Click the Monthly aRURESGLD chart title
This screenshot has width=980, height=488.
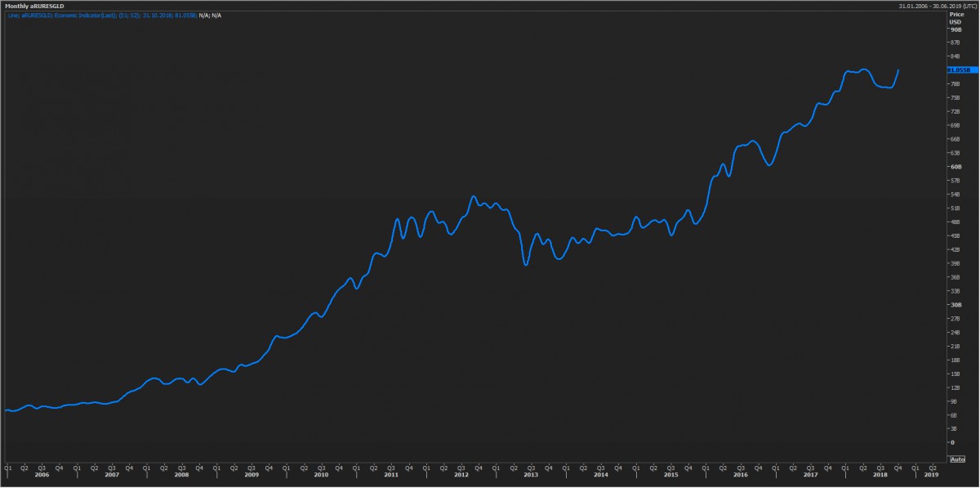34,5
